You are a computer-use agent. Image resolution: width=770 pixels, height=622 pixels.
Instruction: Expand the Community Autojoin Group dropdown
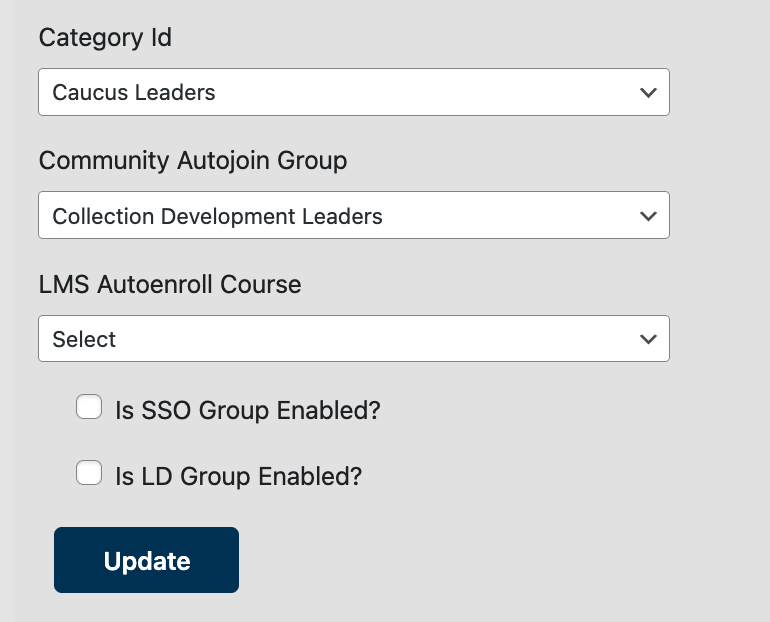tap(353, 215)
